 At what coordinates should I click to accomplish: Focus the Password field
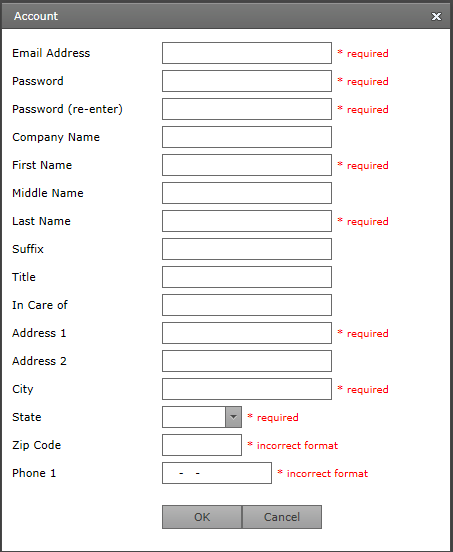tap(247, 81)
